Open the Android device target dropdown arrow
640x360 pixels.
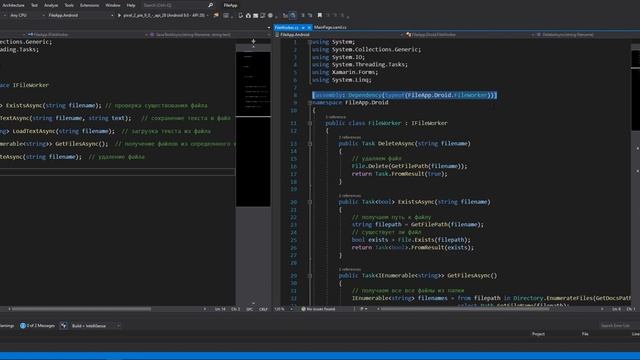coord(207,16)
